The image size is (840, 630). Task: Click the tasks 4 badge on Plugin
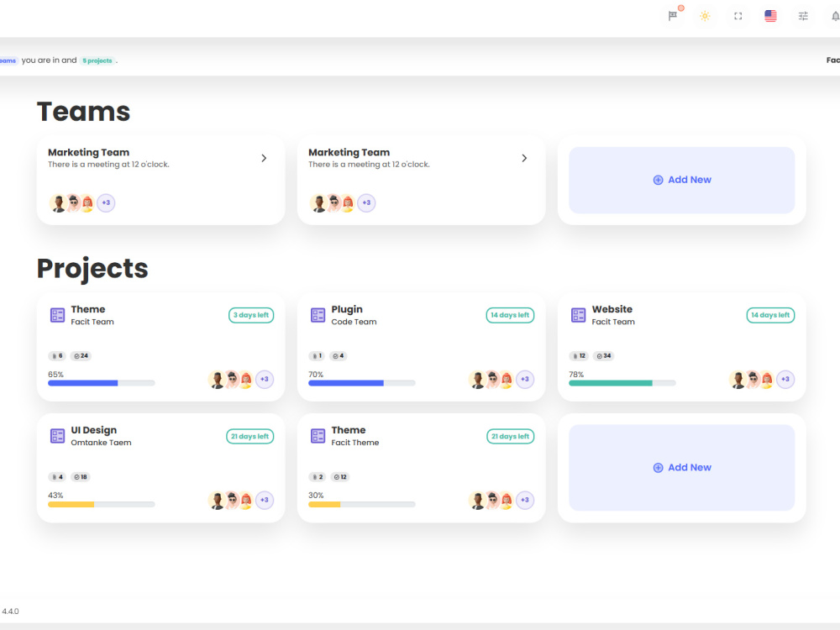338,355
